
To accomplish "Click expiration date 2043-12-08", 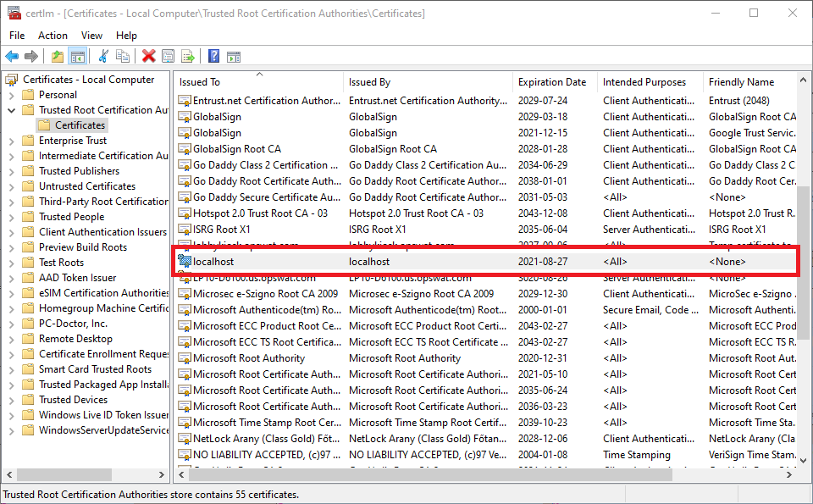I will tap(542, 213).
